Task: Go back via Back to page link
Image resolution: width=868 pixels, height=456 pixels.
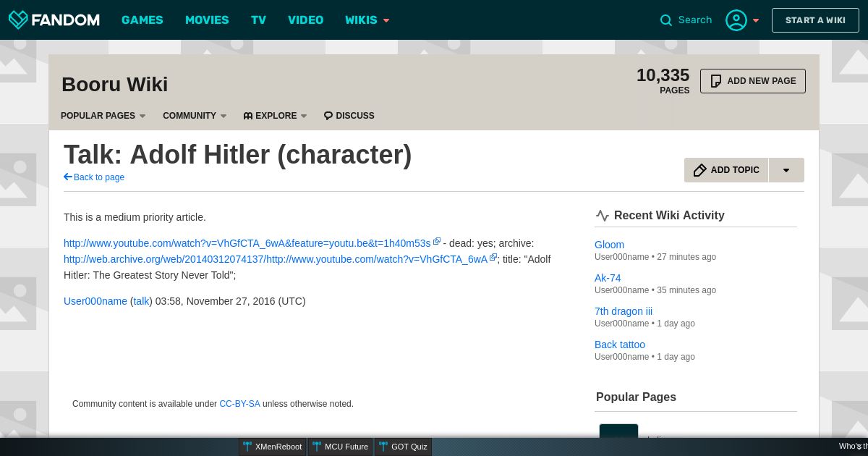Action: [x=94, y=177]
